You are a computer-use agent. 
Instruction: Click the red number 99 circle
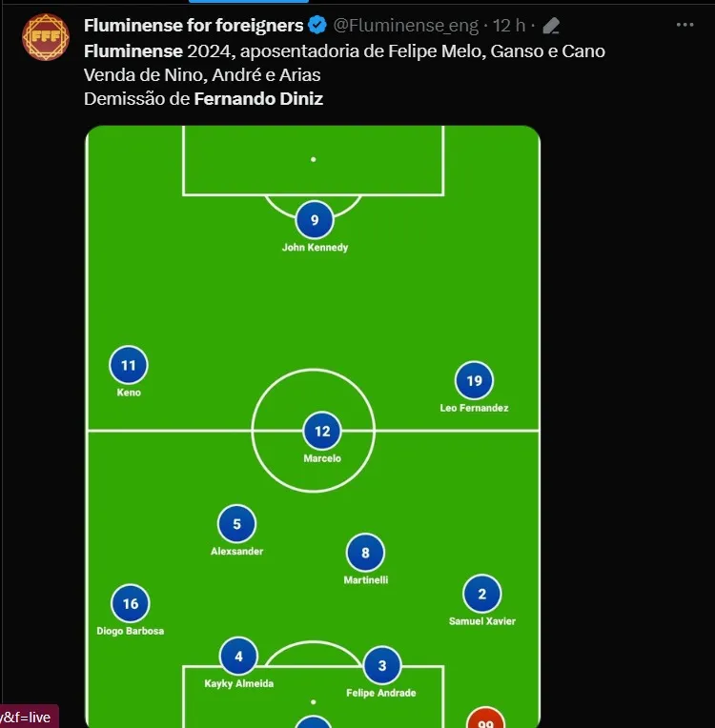click(x=485, y=719)
